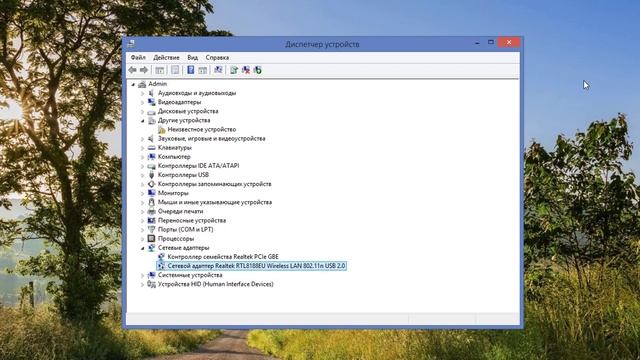
Task: Click the Мониторы screen icon
Action: [x=151, y=193]
